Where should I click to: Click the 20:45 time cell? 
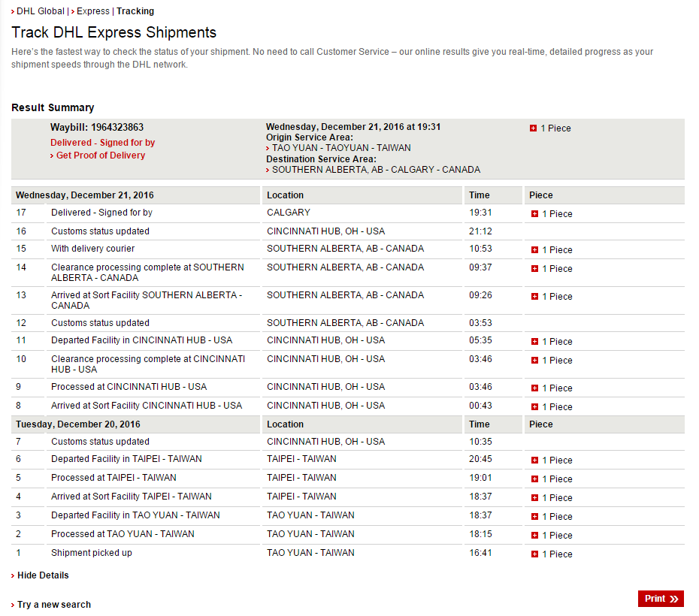pyautogui.click(x=480, y=459)
